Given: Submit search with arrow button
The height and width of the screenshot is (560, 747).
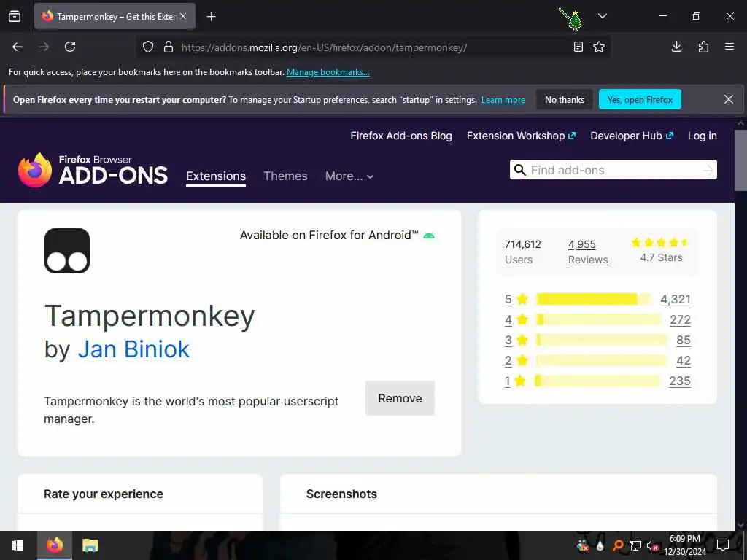Looking at the screenshot, I should (x=708, y=170).
